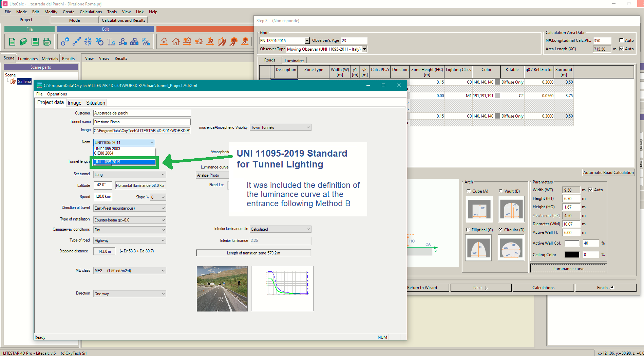Click the Elliptical (C) arch diagram image
644x356 pixels.
point(478,248)
